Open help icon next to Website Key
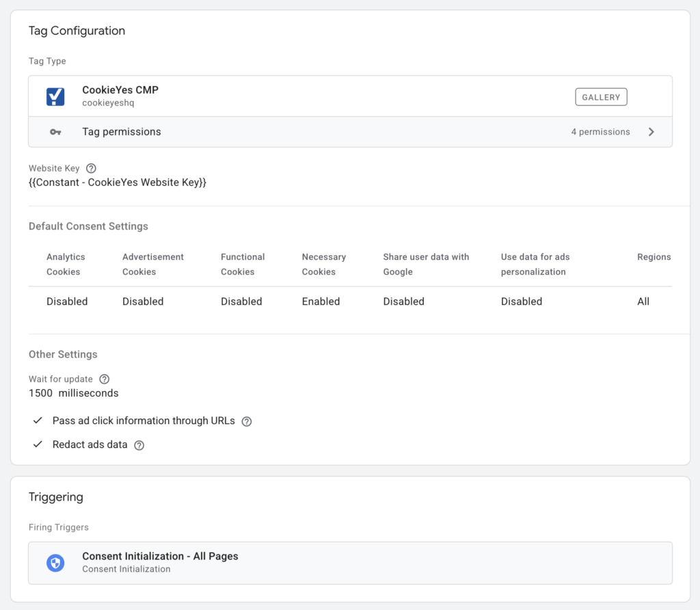Image resolution: width=700 pixels, height=610 pixels. click(x=91, y=168)
